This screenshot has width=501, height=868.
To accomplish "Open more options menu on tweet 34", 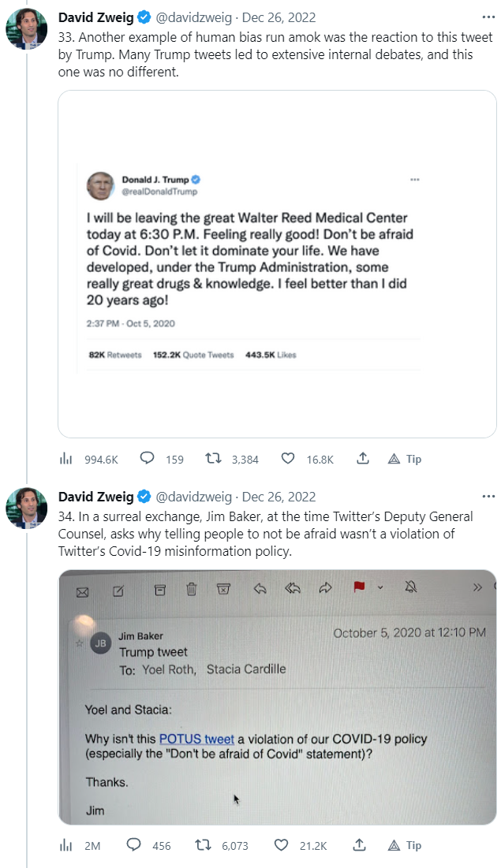I will click(488, 497).
